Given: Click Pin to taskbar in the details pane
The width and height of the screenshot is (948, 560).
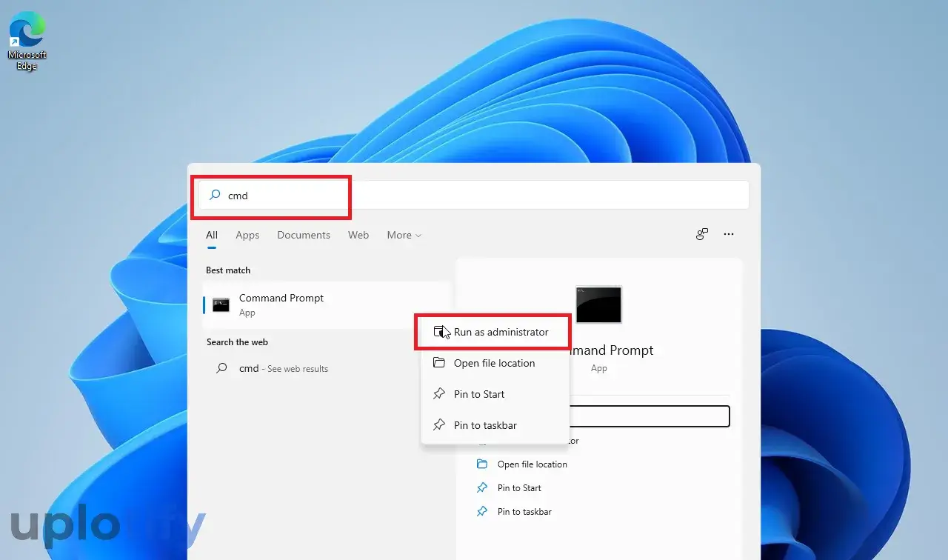Looking at the screenshot, I should tap(524, 512).
